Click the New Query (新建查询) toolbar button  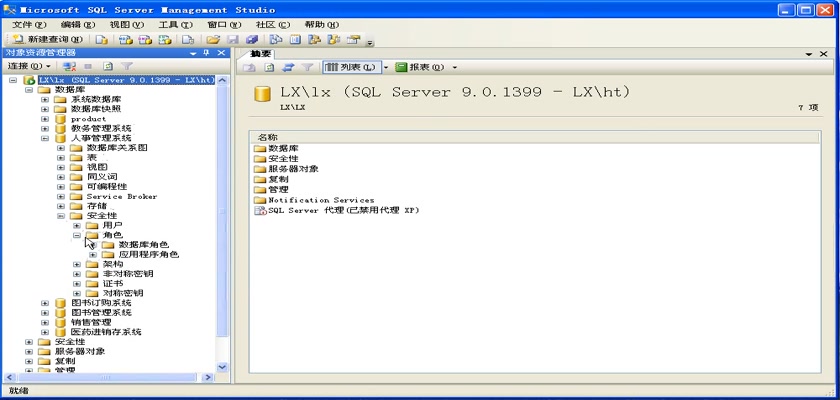[x=48, y=39]
